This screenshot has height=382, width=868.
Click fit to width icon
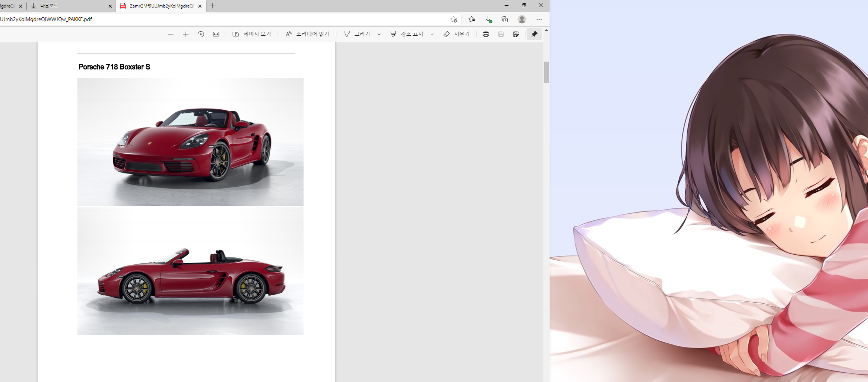point(216,34)
